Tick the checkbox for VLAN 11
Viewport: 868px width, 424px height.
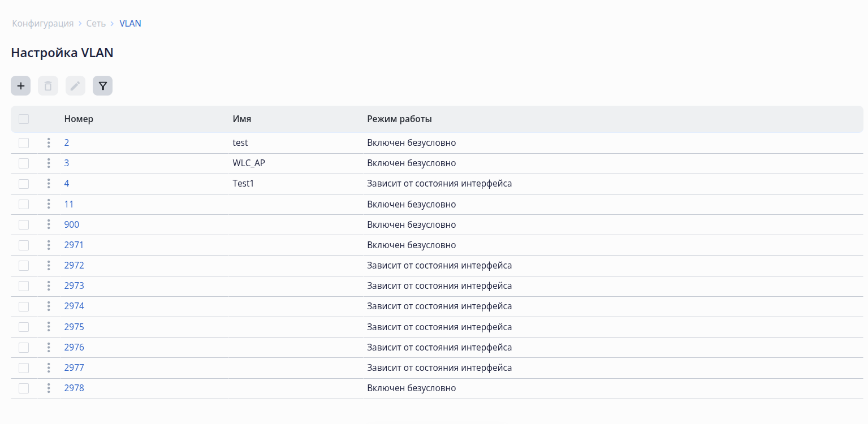24,204
